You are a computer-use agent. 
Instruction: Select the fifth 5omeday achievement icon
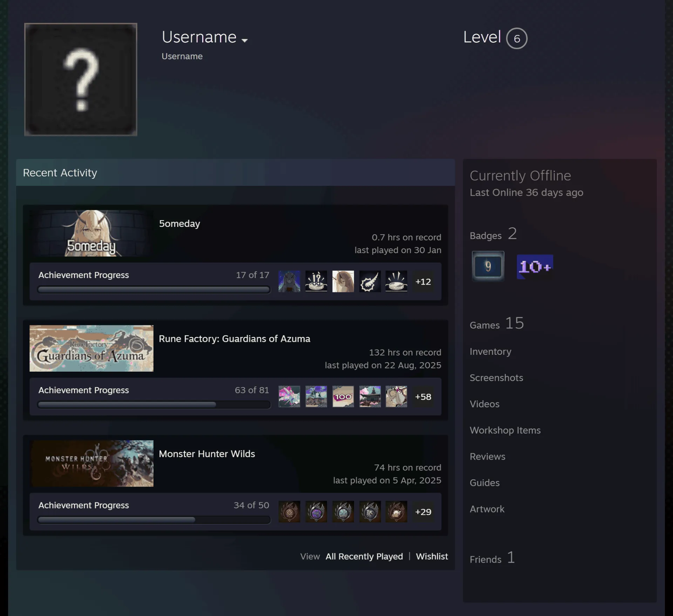[396, 281]
